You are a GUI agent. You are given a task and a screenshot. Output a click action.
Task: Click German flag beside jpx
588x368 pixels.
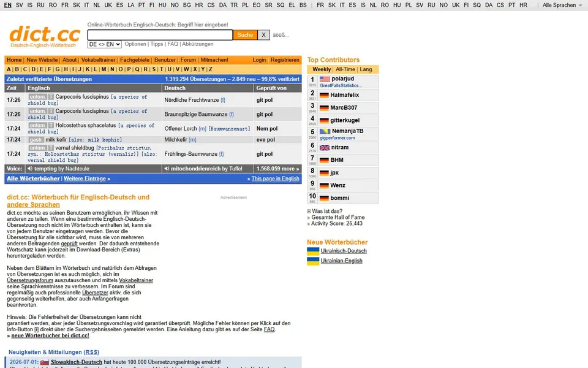pos(325,173)
